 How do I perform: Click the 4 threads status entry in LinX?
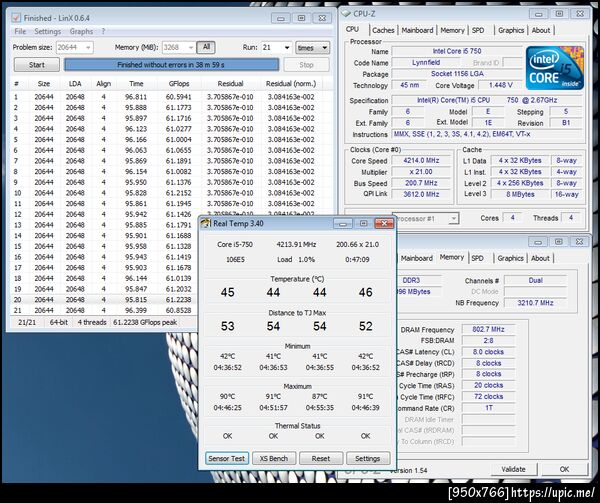92,322
